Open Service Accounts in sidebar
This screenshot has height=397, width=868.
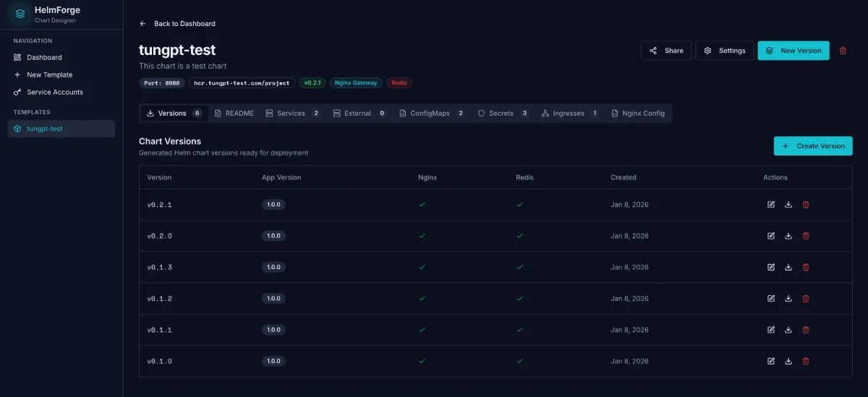61,92
